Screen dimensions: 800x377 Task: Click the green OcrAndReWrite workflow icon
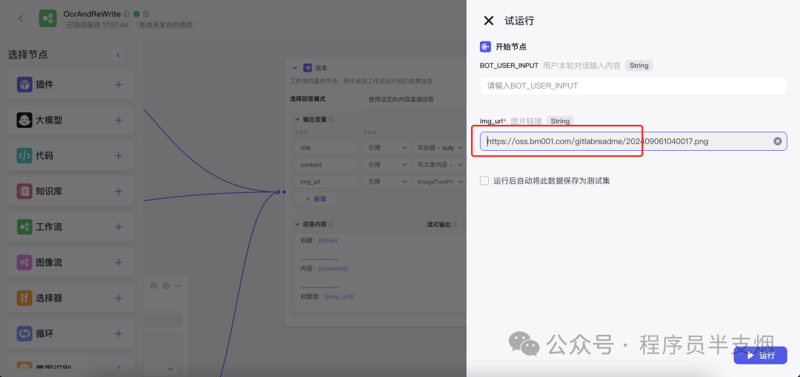click(48, 18)
